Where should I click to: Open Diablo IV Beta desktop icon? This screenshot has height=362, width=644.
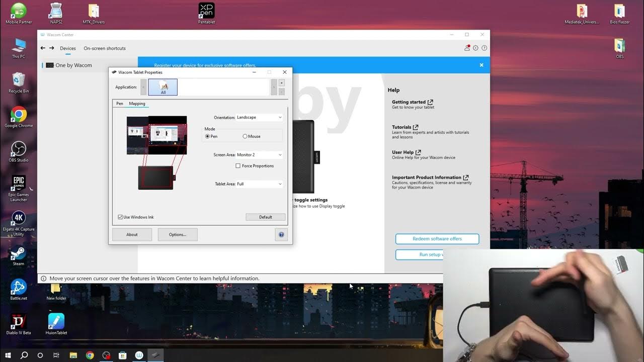(x=19, y=324)
